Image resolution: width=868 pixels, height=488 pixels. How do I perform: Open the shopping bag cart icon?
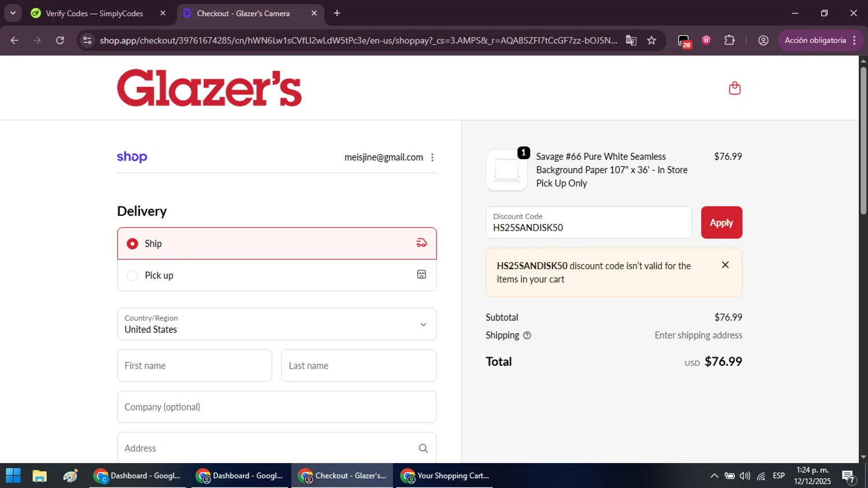pos(734,88)
